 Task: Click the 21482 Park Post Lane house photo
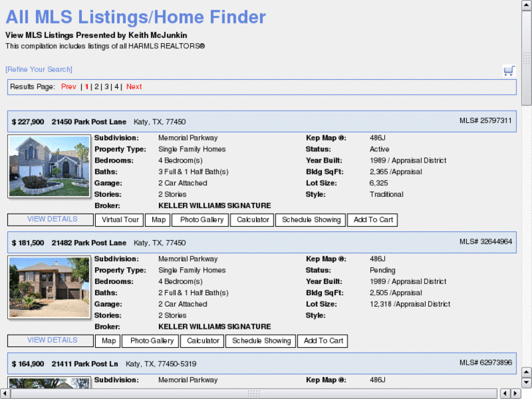pos(49,287)
